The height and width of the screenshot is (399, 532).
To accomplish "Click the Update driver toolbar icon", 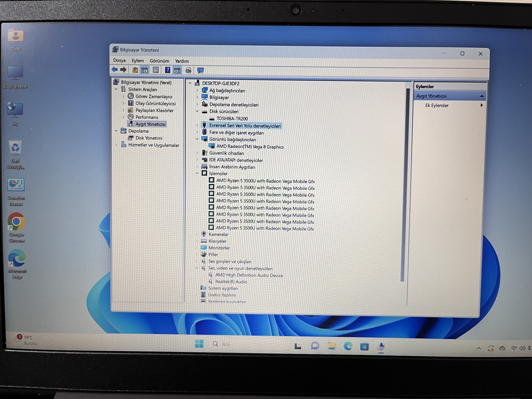I will point(188,70).
